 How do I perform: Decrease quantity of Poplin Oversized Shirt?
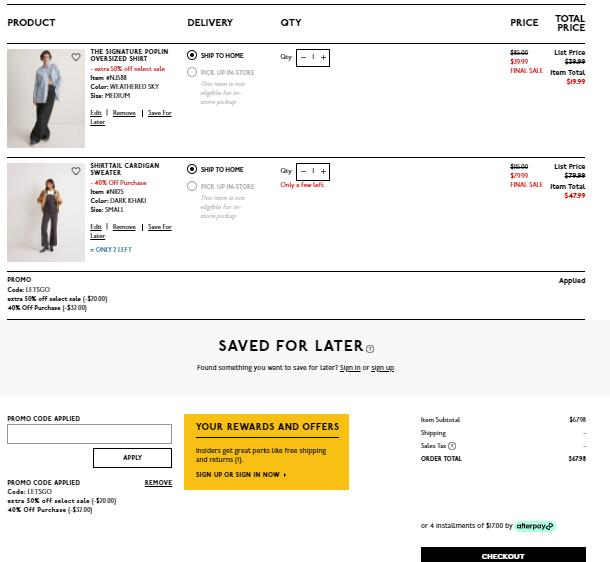tap(303, 58)
